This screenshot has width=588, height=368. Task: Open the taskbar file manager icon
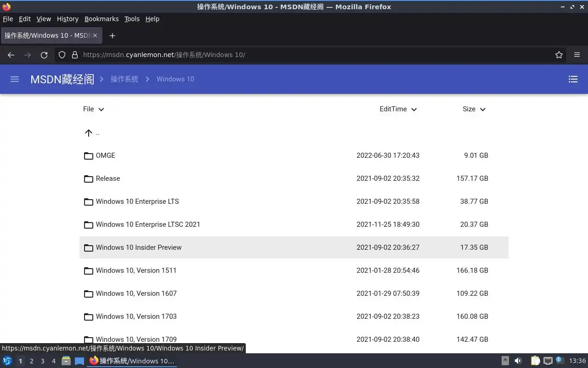tap(66, 361)
